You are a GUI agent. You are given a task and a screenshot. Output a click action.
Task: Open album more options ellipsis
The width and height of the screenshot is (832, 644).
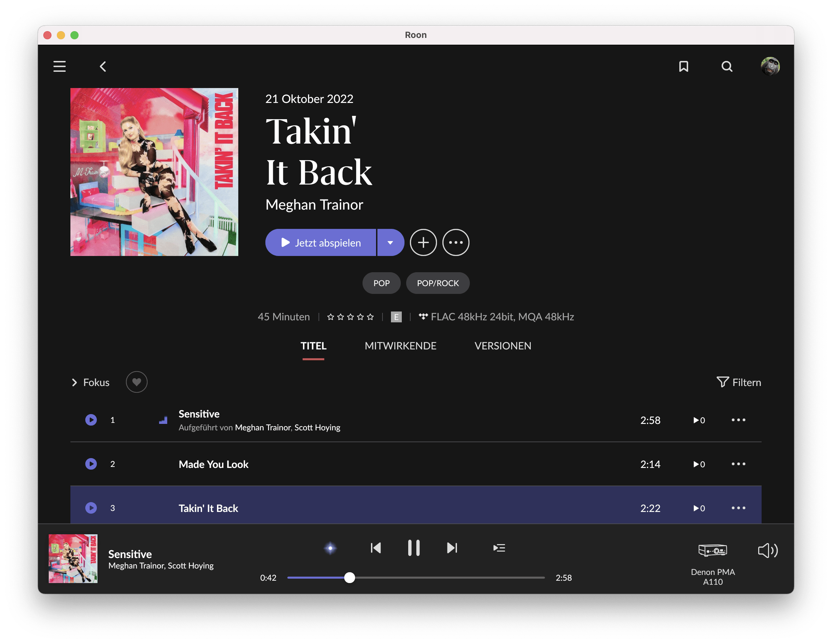tap(456, 242)
